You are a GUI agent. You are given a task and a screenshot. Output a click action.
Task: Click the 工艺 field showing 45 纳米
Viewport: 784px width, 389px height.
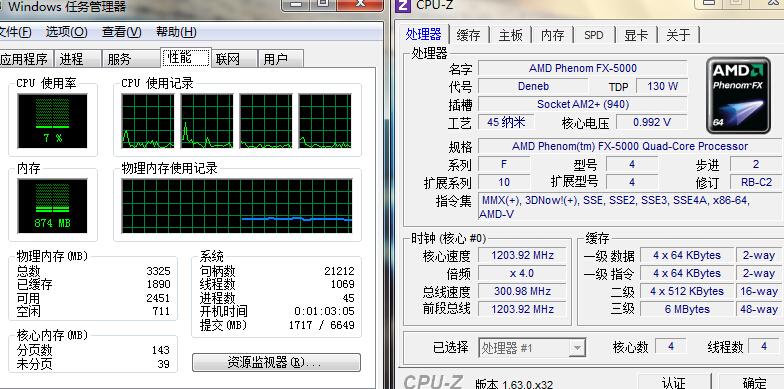[x=506, y=122]
